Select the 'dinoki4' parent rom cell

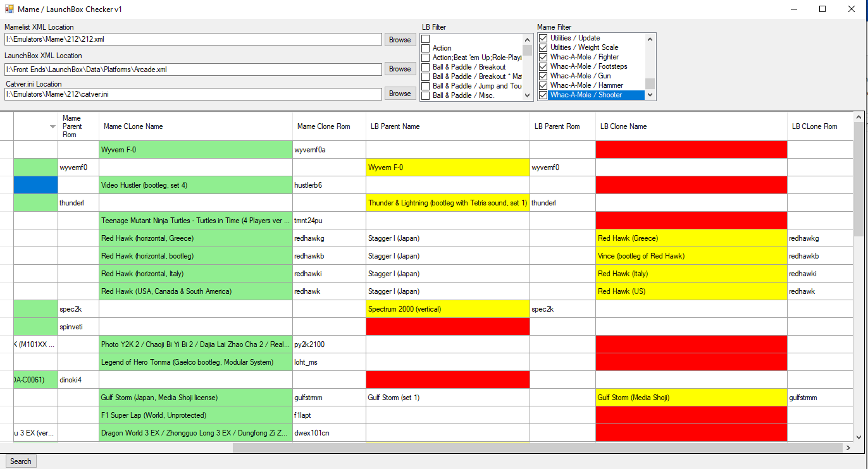78,380
